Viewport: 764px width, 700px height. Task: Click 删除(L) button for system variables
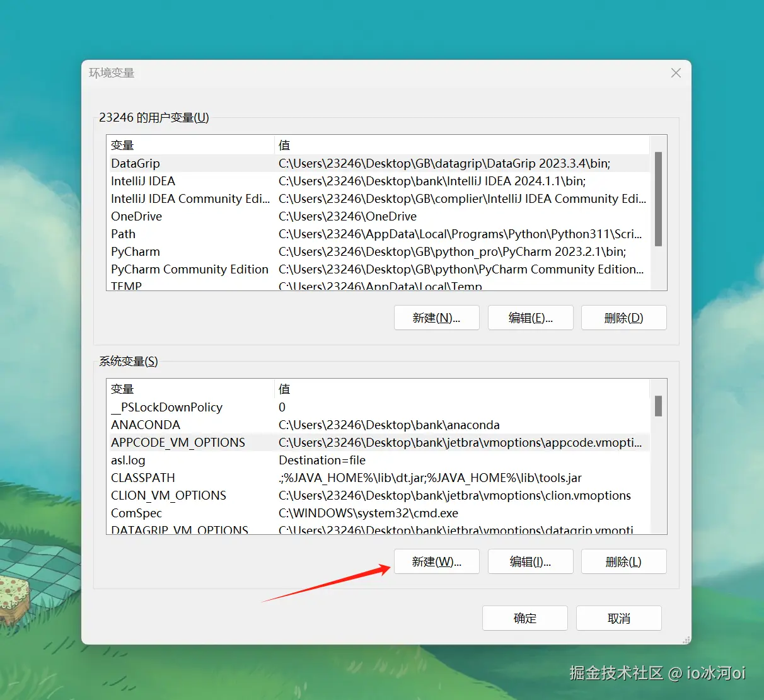tap(624, 561)
